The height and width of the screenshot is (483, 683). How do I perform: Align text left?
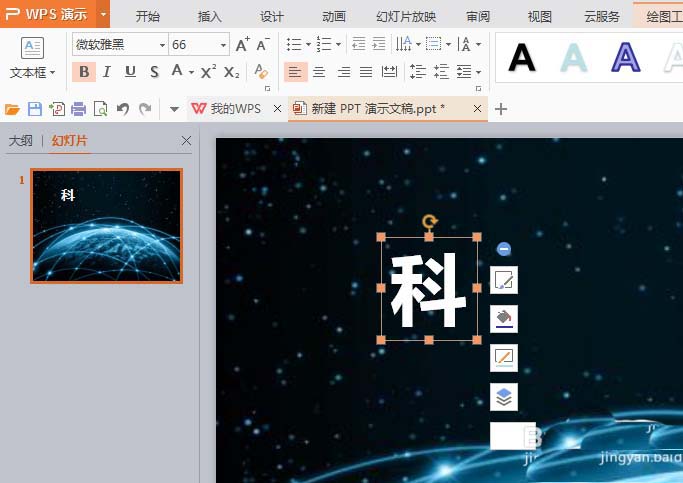click(x=295, y=72)
